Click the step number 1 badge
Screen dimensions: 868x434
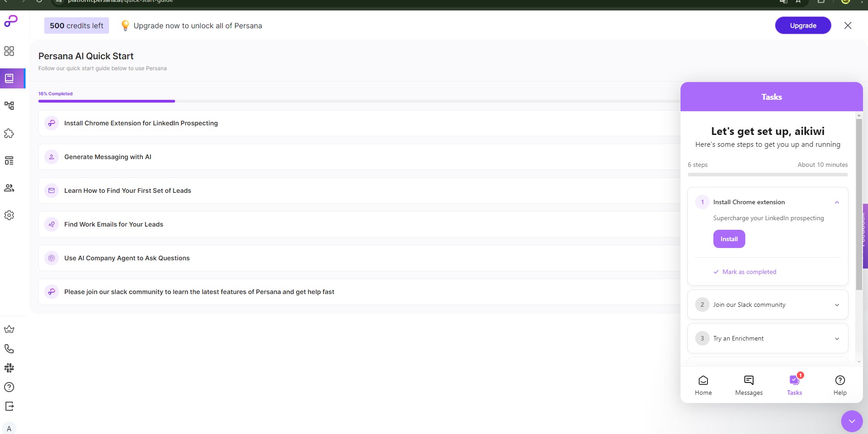[702, 202]
